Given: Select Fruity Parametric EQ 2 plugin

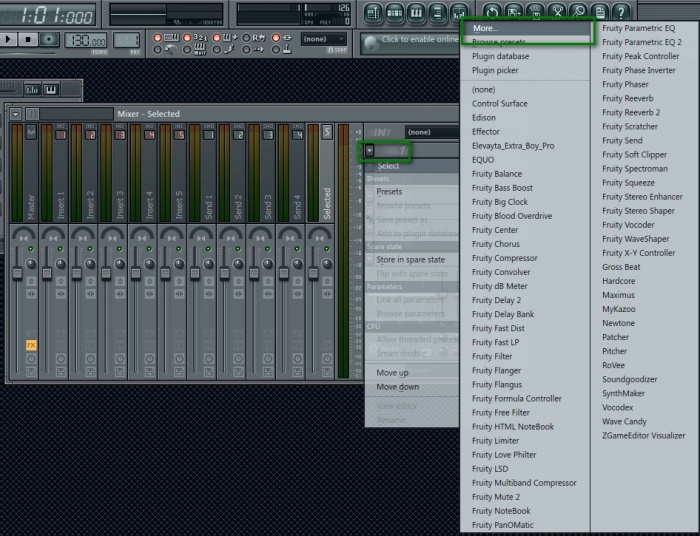Looking at the screenshot, I should [x=642, y=42].
